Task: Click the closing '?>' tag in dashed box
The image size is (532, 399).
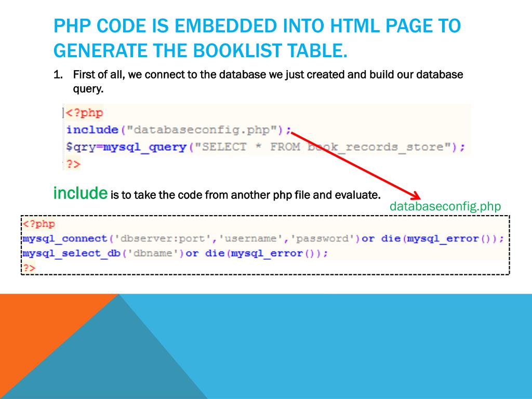Action: (29, 268)
